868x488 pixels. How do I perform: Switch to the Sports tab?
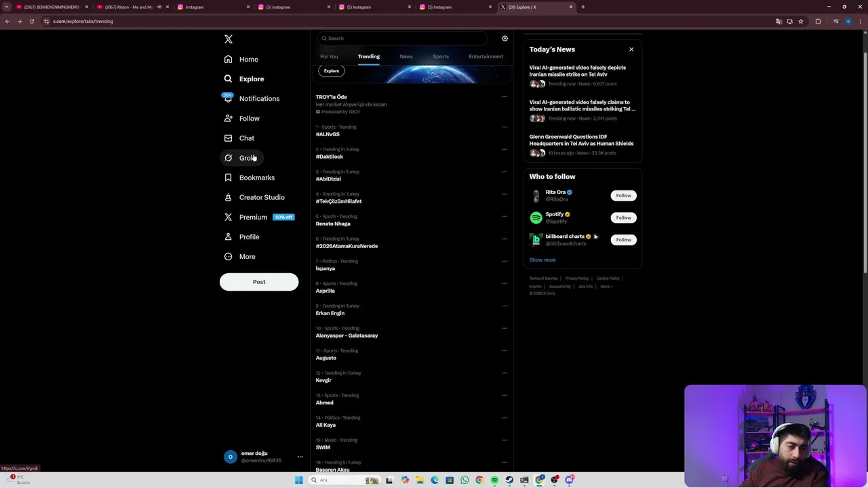coord(441,56)
